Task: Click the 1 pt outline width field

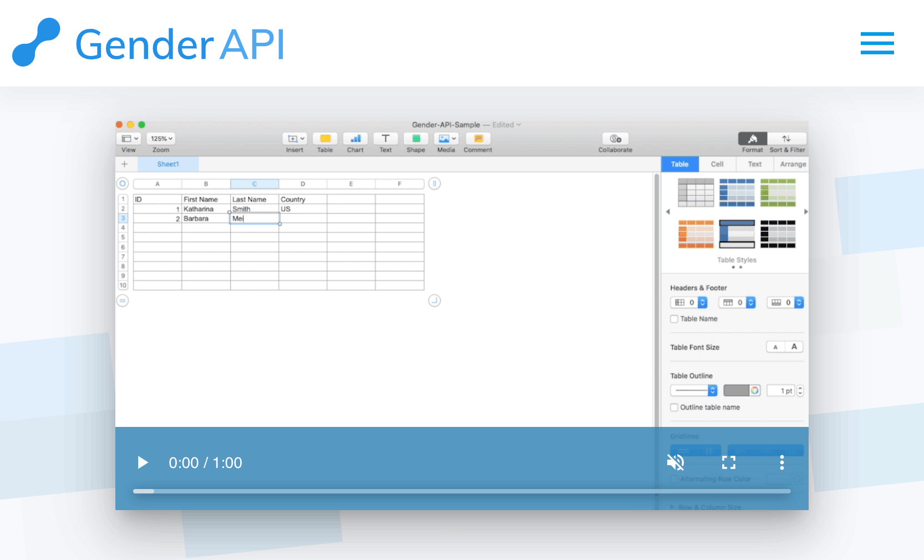Action: [x=781, y=391]
